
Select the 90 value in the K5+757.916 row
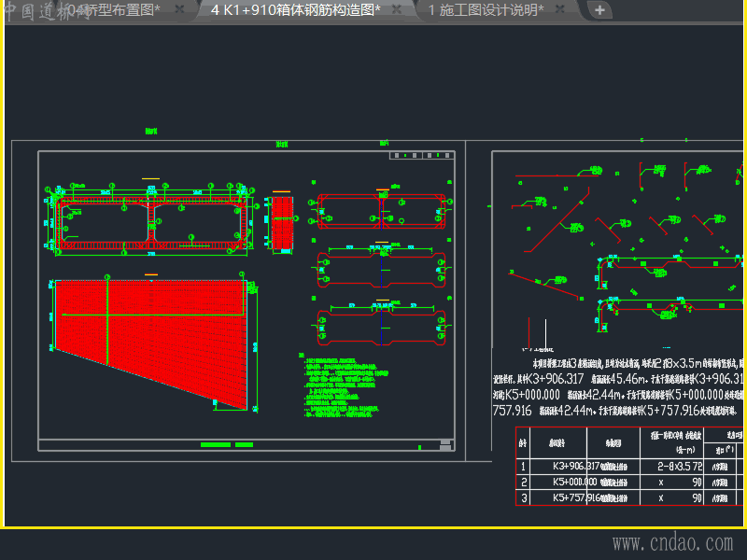[x=697, y=497]
